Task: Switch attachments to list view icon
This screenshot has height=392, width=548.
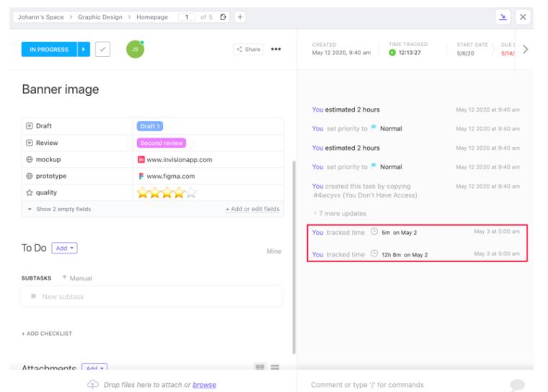Action: pyautogui.click(x=275, y=367)
